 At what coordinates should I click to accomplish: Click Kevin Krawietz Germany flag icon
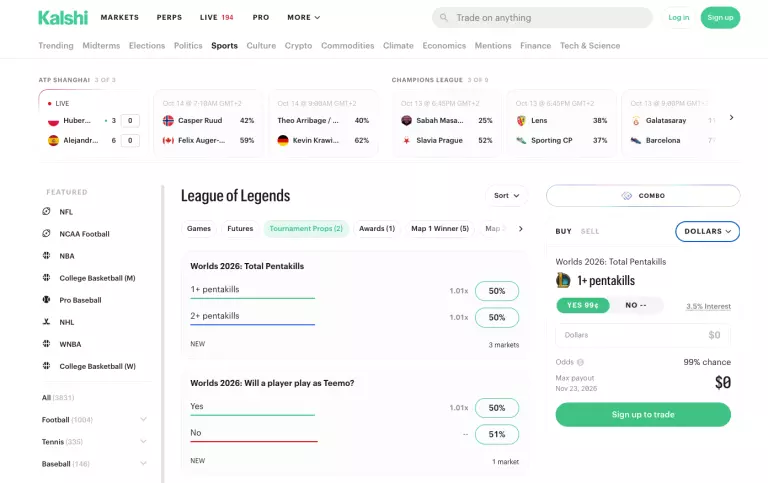point(283,140)
